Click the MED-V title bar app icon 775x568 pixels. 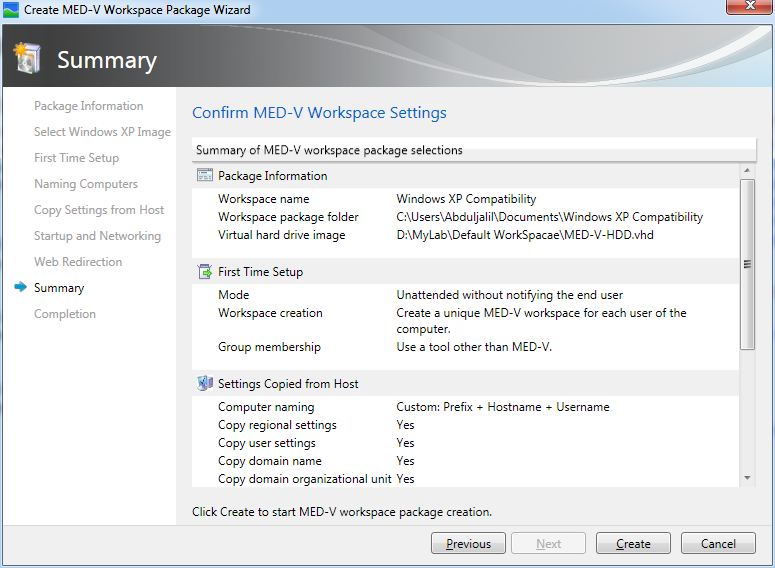11,10
